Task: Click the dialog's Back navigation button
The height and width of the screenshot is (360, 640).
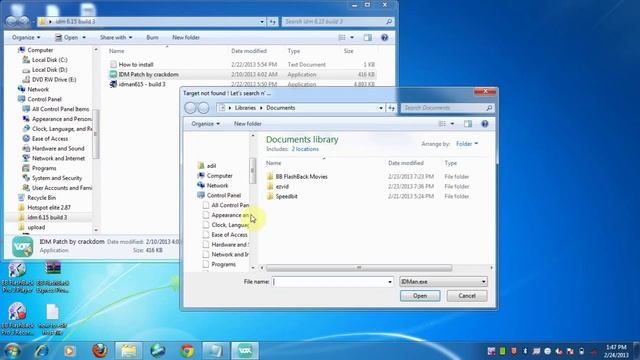Action: click(191, 108)
